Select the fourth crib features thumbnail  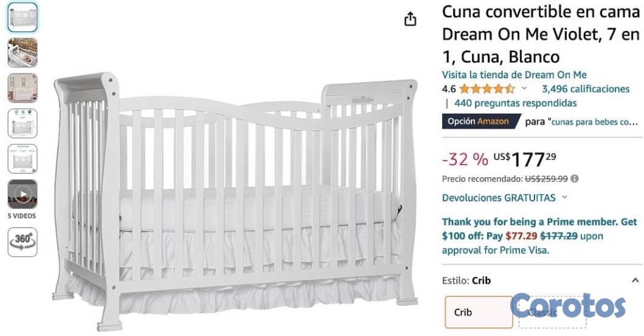23,123
